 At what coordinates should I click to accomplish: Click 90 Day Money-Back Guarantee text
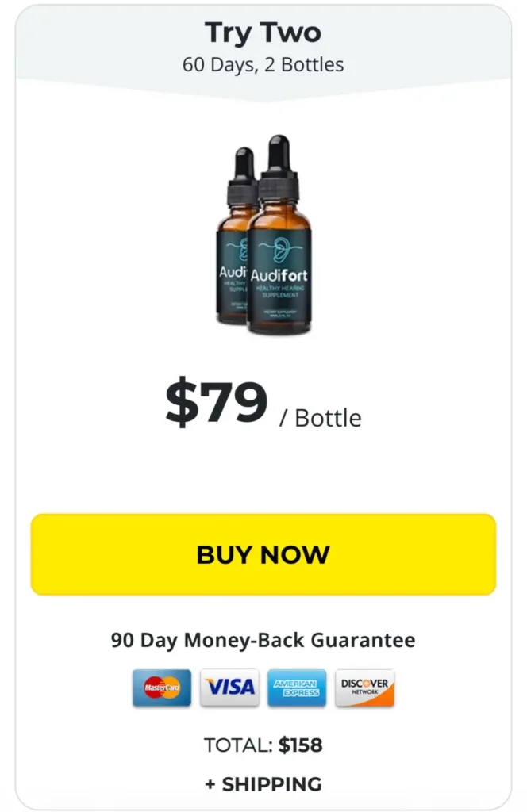263,640
